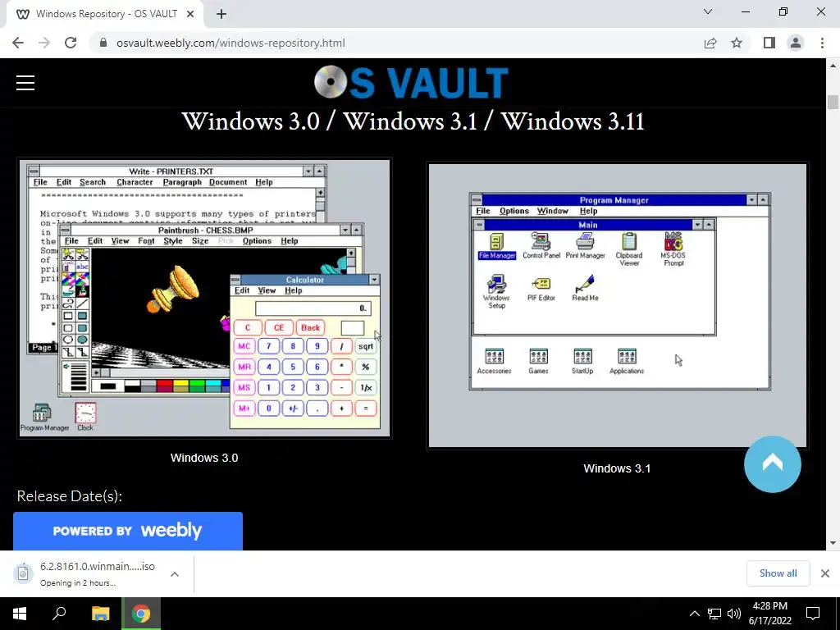Open Chrome's three-dot menu
This screenshot has height=630, width=840.
[x=822, y=43]
